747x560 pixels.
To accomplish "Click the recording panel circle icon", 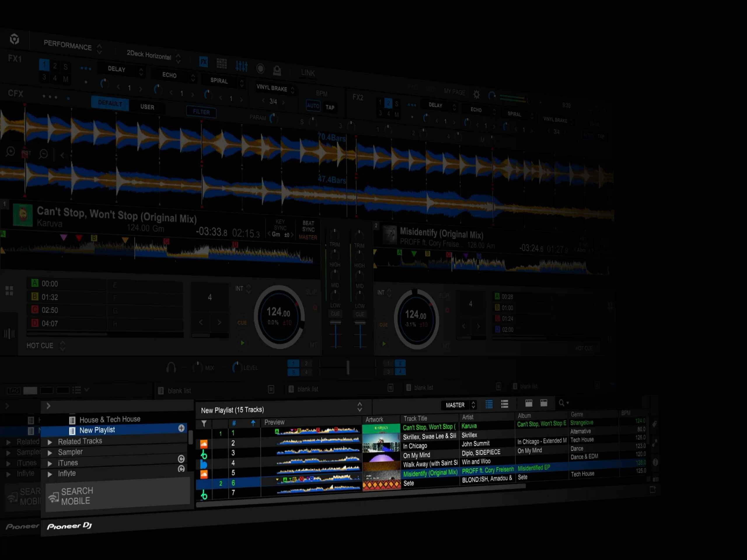I will point(260,69).
